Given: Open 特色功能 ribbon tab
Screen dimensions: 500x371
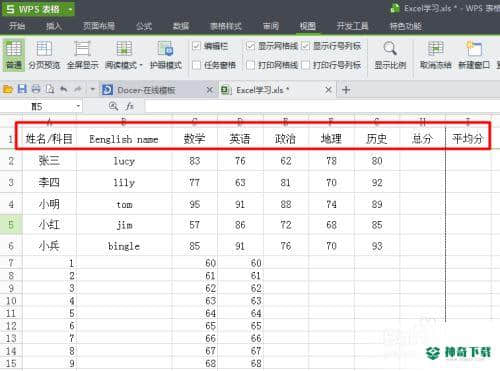Looking at the screenshot, I should click(x=405, y=26).
